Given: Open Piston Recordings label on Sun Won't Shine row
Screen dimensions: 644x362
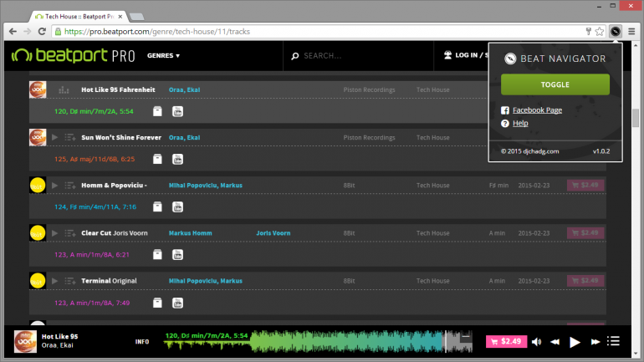Looking at the screenshot, I should (369, 137).
